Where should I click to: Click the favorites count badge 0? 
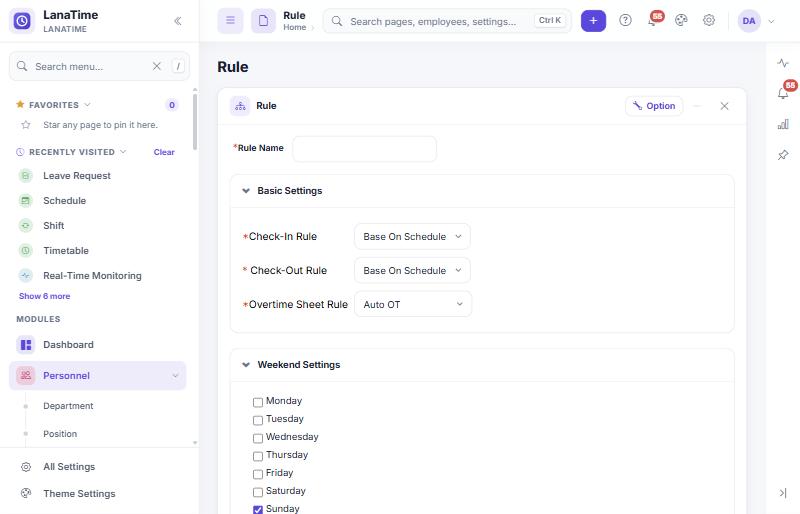pyautogui.click(x=172, y=105)
